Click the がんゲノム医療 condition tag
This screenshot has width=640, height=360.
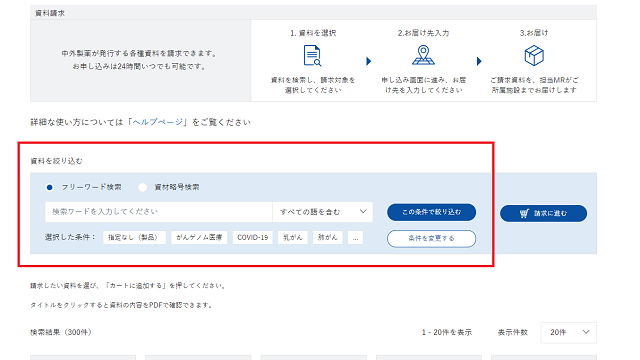(199, 238)
